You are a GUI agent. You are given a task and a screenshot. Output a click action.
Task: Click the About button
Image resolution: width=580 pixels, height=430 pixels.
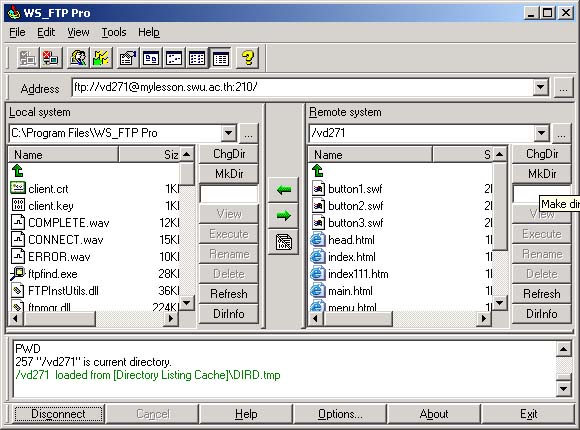(434, 414)
